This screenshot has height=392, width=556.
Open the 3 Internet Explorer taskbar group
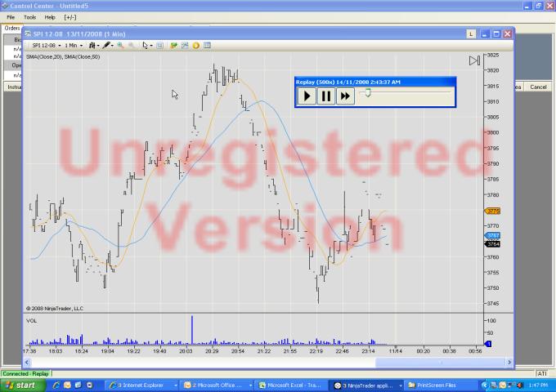tap(141, 385)
